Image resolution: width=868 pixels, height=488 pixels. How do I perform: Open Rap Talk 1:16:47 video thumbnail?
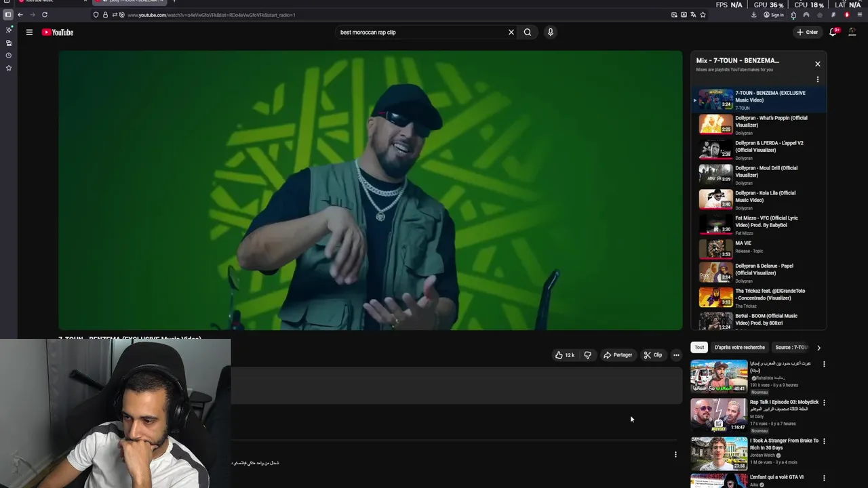(719, 415)
